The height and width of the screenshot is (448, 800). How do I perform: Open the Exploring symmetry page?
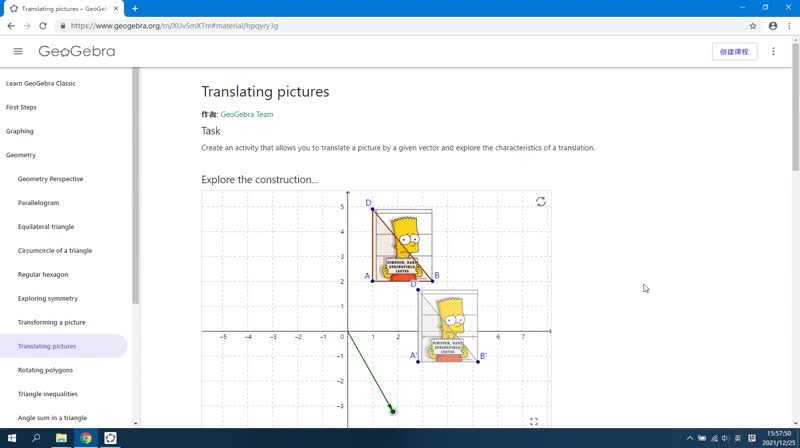click(x=48, y=298)
